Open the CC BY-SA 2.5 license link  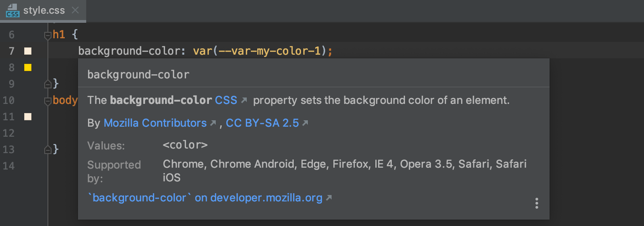(x=262, y=123)
